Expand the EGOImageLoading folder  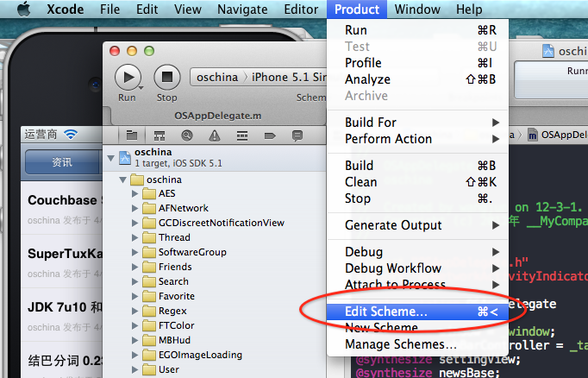[134, 355]
